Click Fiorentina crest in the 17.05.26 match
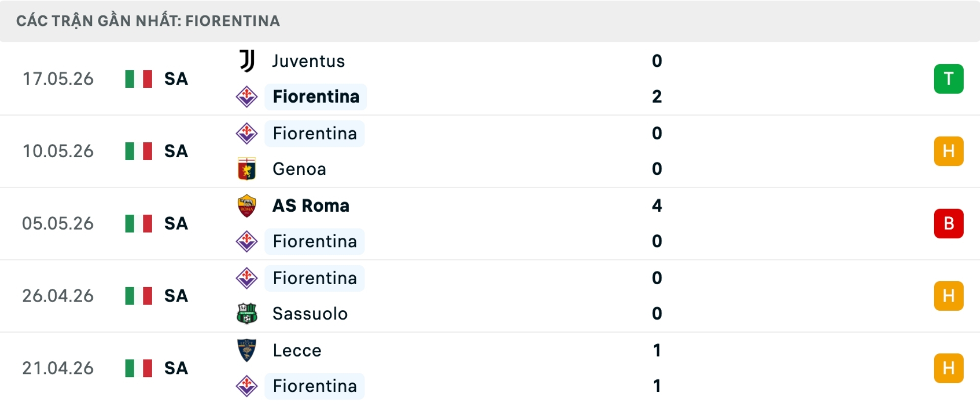This screenshot has height=404, width=980. coord(247,96)
